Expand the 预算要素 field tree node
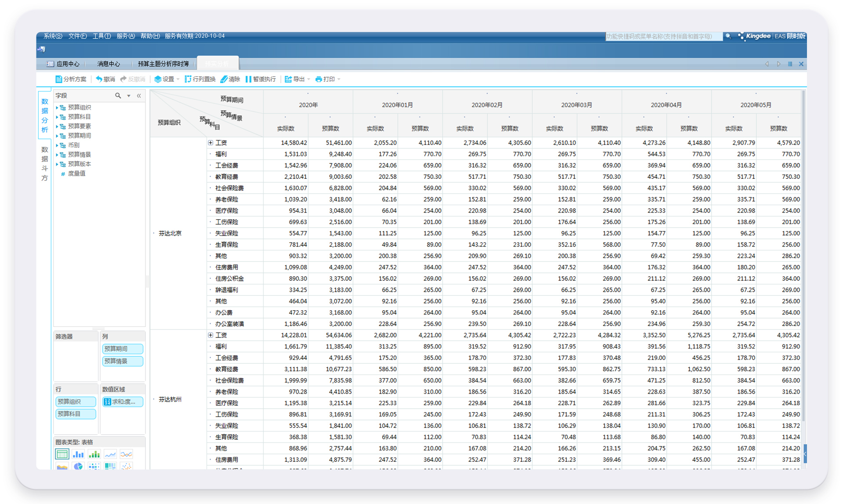Image resolution: width=843 pixels, height=504 pixels. click(57, 126)
